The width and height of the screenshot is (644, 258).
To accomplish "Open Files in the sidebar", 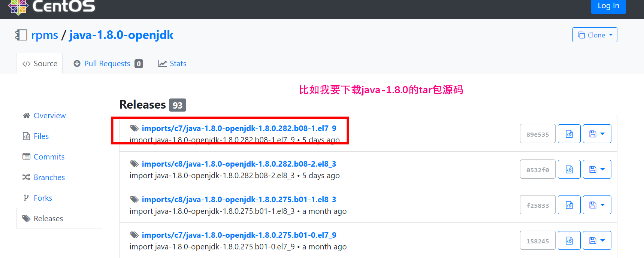I will click(x=41, y=136).
